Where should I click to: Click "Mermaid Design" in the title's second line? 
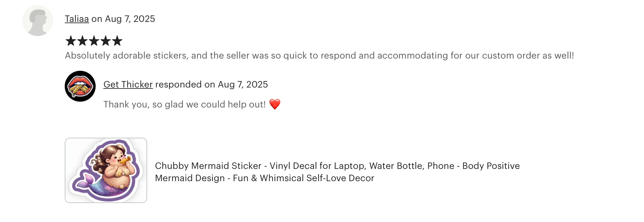point(190,178)
